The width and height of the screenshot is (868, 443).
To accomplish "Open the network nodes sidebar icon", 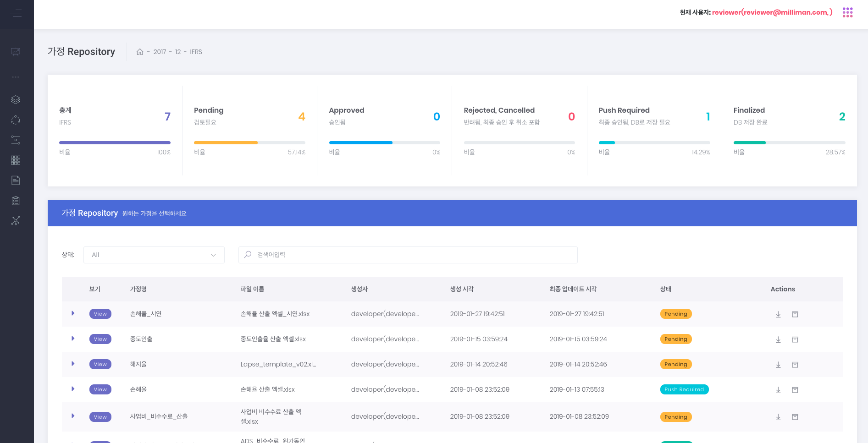I will click(16, 221).
